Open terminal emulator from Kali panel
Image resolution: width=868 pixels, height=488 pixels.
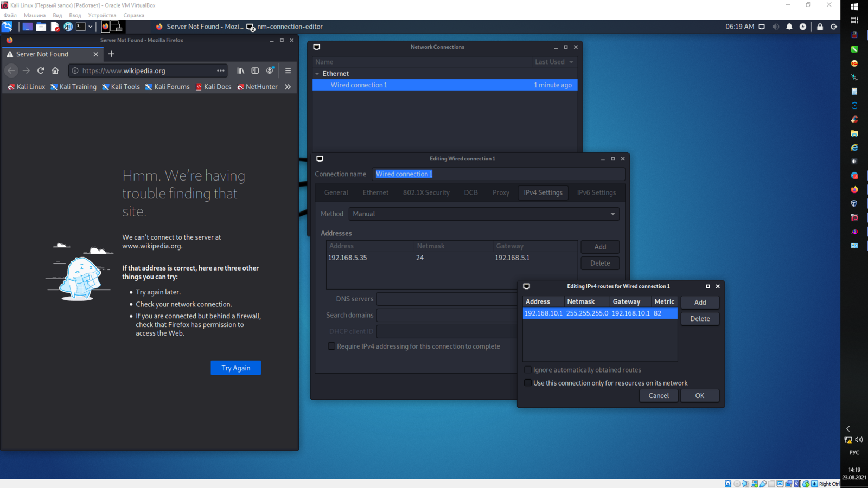point(81,27)
